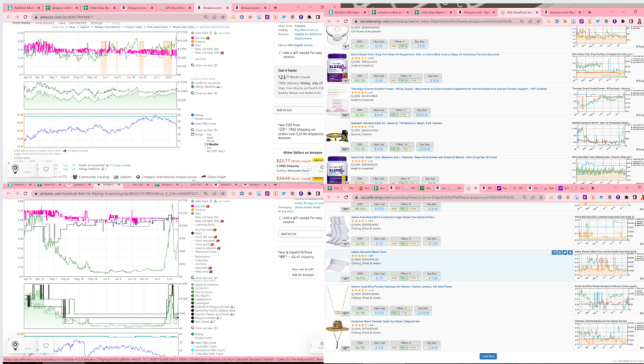Open Kendra Scott Elisa Pendant Necklace link
The image size is (644, 364).
pos(401,287)
